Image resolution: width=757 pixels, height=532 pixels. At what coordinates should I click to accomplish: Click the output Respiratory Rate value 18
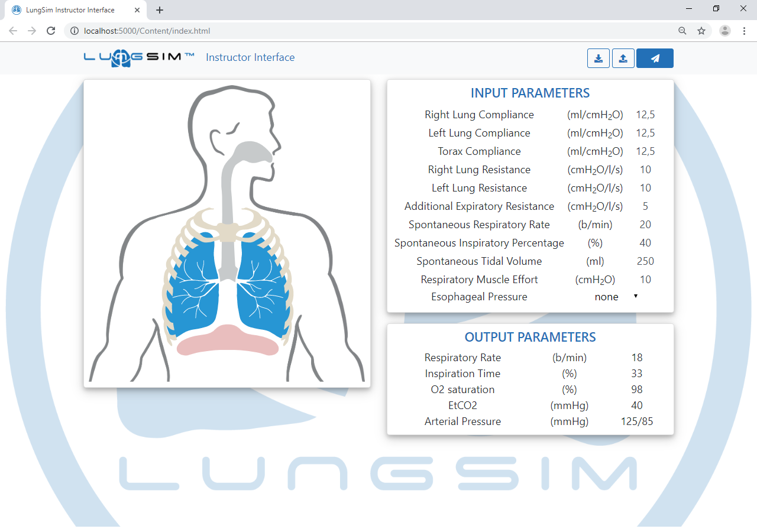pos(637,358)
